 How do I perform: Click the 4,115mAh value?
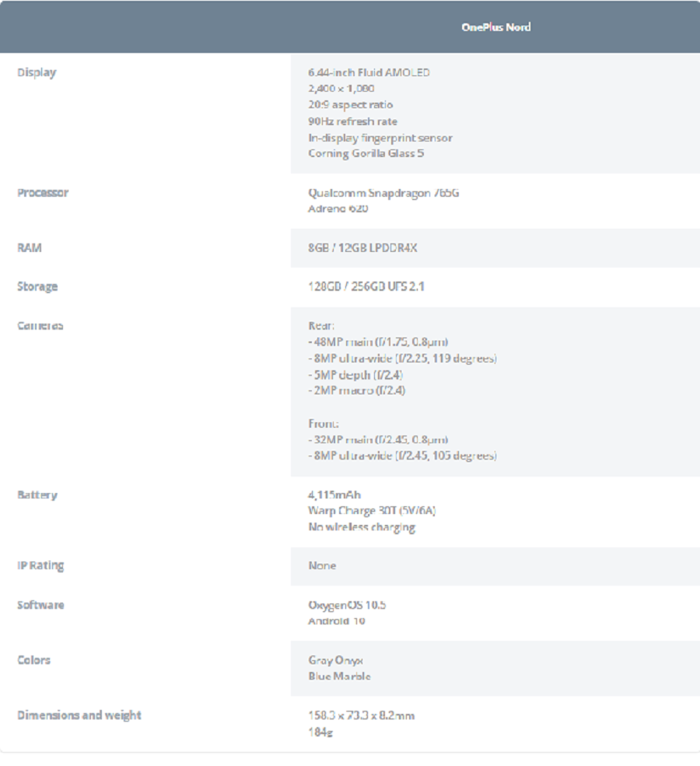click(334, 495)
